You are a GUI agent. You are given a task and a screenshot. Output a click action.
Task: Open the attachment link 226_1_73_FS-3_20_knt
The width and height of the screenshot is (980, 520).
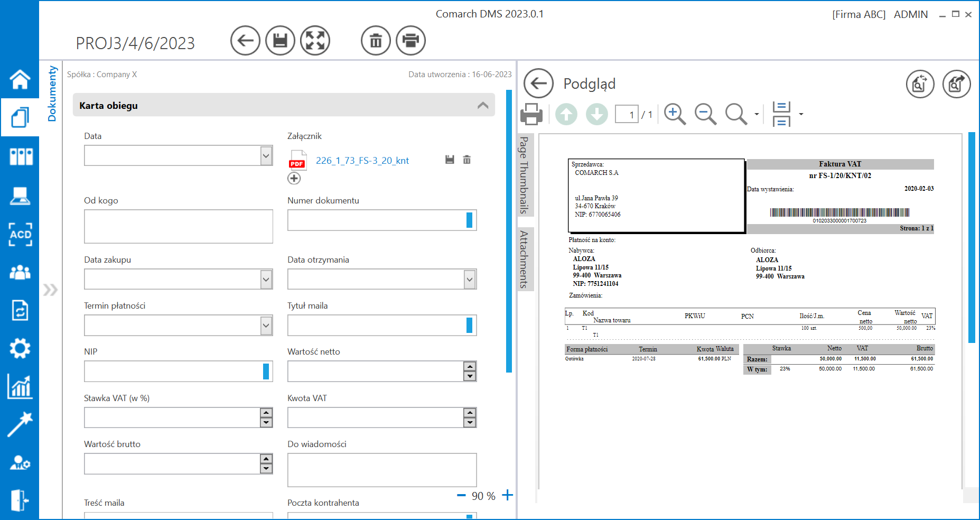pos(362,161)
